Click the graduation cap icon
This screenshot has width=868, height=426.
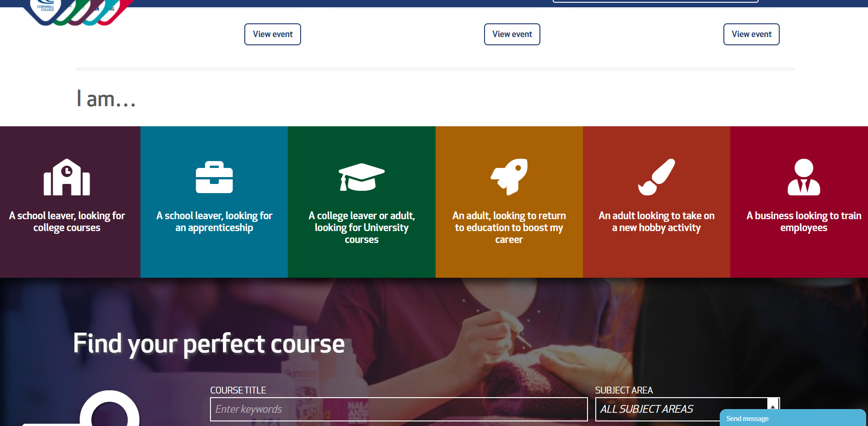coord(361,177)
